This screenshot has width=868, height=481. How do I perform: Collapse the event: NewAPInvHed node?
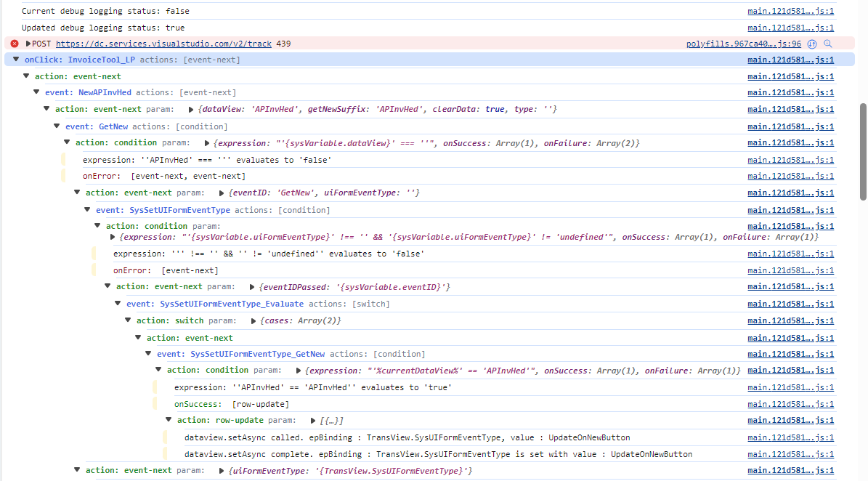pos(36,92)
